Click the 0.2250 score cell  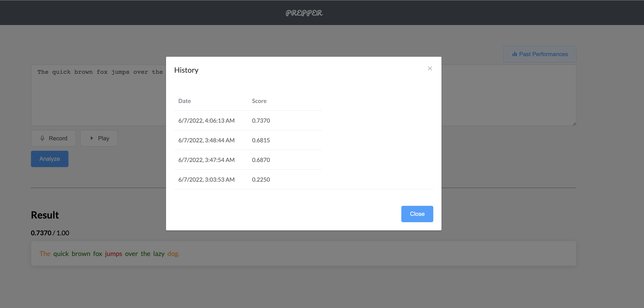261,180
